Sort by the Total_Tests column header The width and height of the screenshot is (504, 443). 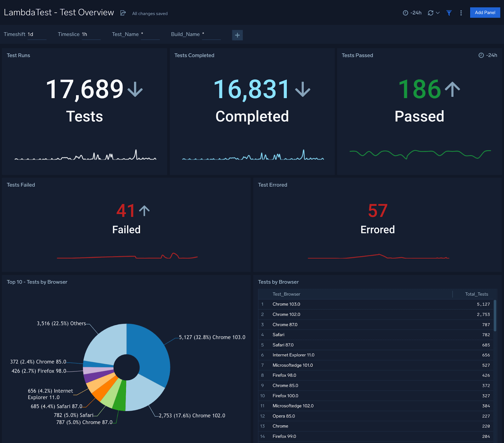pyautogui.click(x=477, y=294)
